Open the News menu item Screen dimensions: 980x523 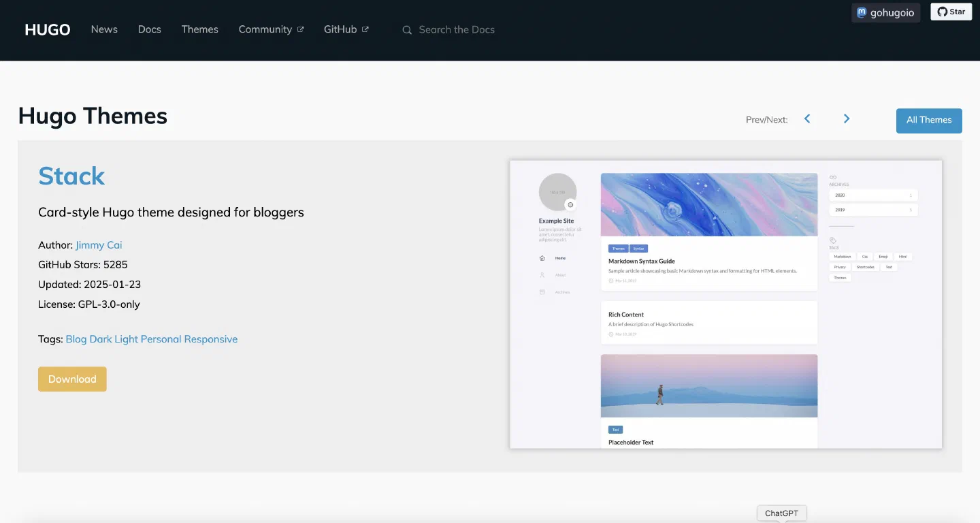104,29
